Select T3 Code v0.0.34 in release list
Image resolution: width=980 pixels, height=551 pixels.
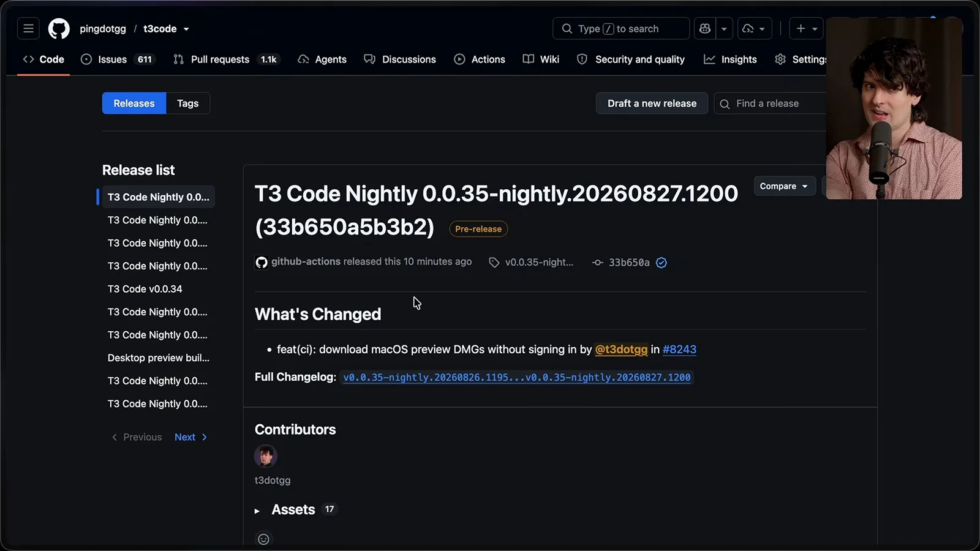145,289
